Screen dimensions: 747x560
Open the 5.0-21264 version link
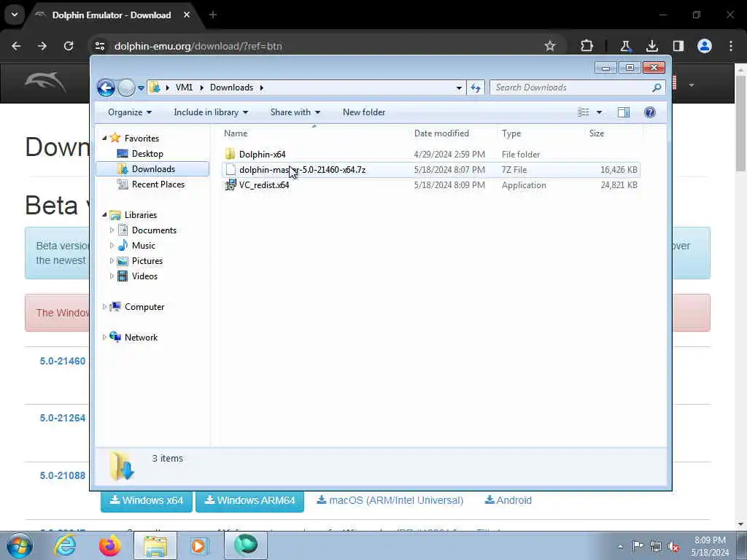(x=63, y=418)
